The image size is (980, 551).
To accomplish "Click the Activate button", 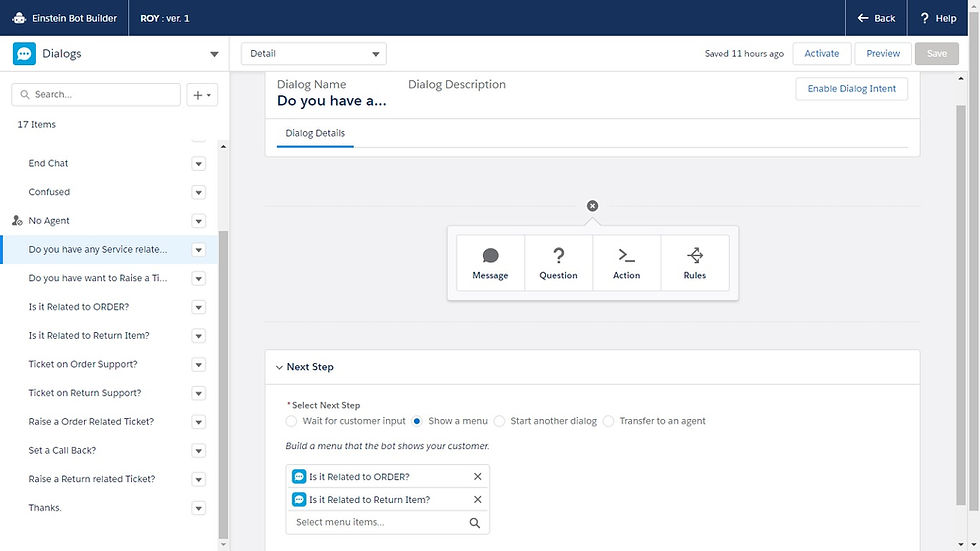I will [821, 54].
